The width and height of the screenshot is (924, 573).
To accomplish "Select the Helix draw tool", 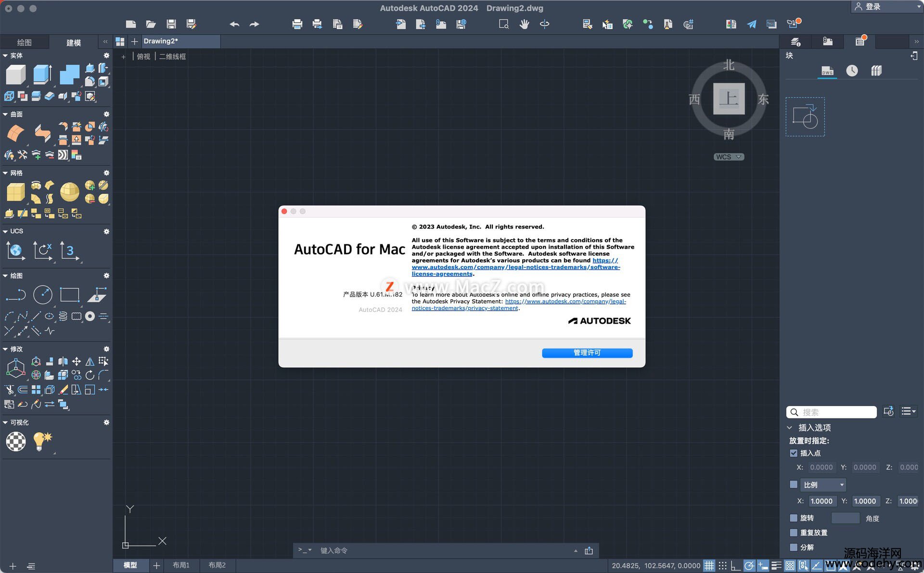I will click(x=63, y=316).
